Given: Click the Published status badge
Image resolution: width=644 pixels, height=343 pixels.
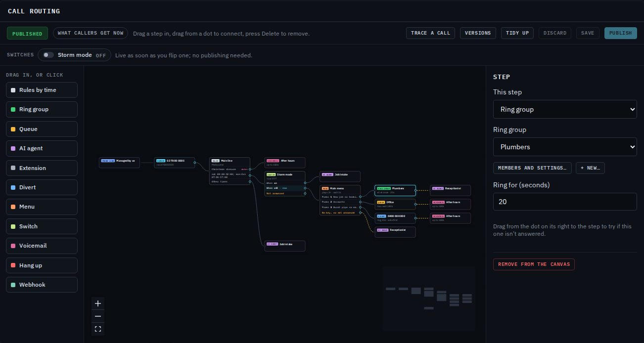Looking at the screenshot, I should [27, 34].
